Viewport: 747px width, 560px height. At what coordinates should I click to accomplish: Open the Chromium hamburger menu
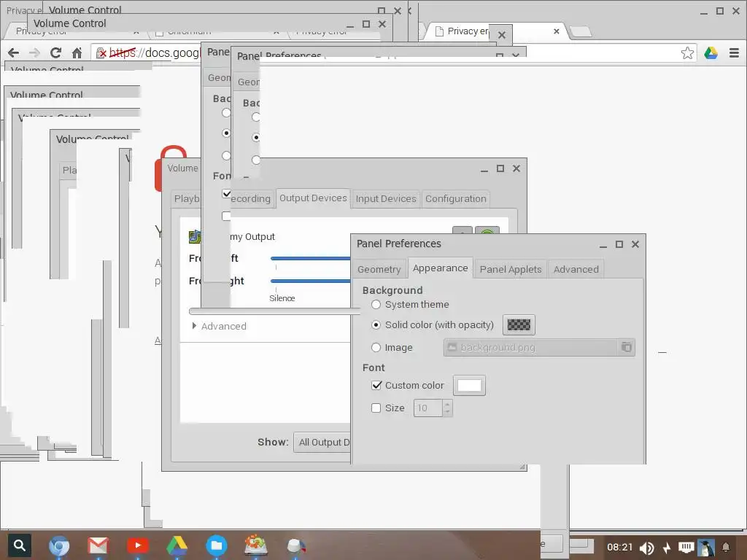pyautogui.click(x=734, y=52)
